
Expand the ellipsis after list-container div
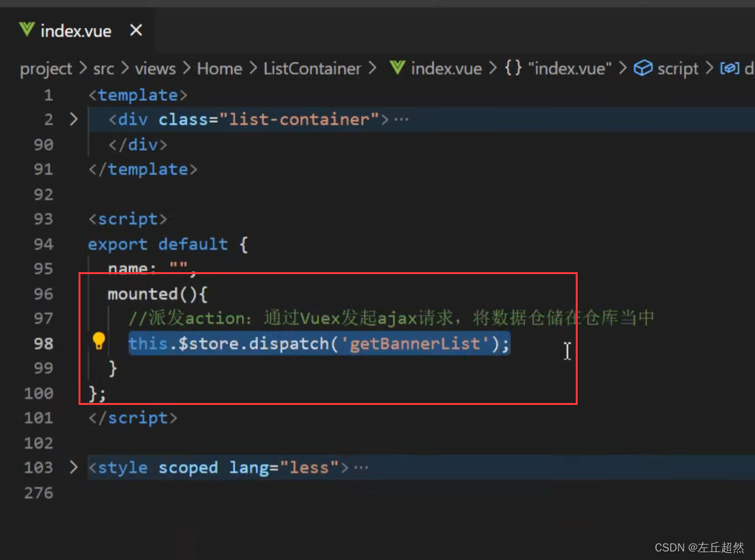(401, 120)
